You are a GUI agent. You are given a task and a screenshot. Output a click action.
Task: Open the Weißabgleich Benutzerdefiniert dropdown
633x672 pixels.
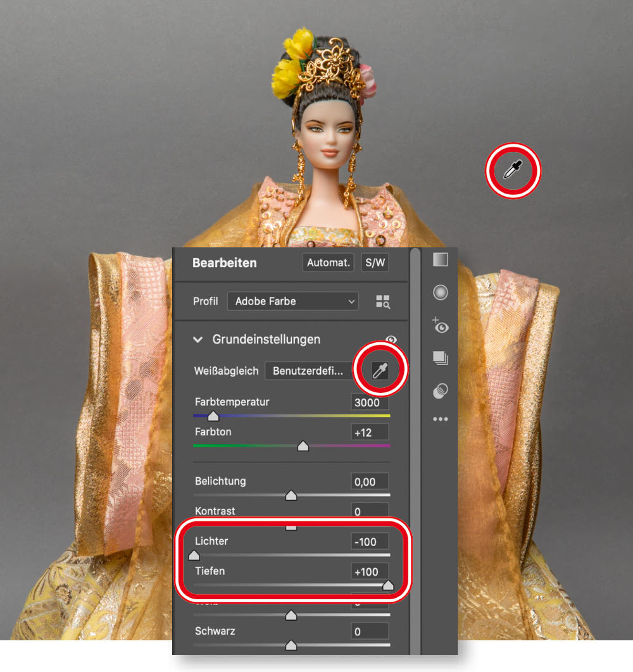(308, 371)
